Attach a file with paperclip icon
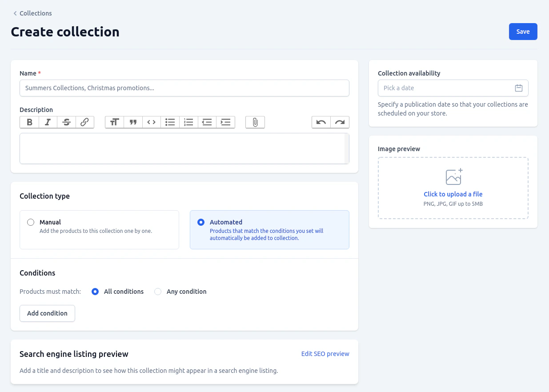 (x=255, y=122)
